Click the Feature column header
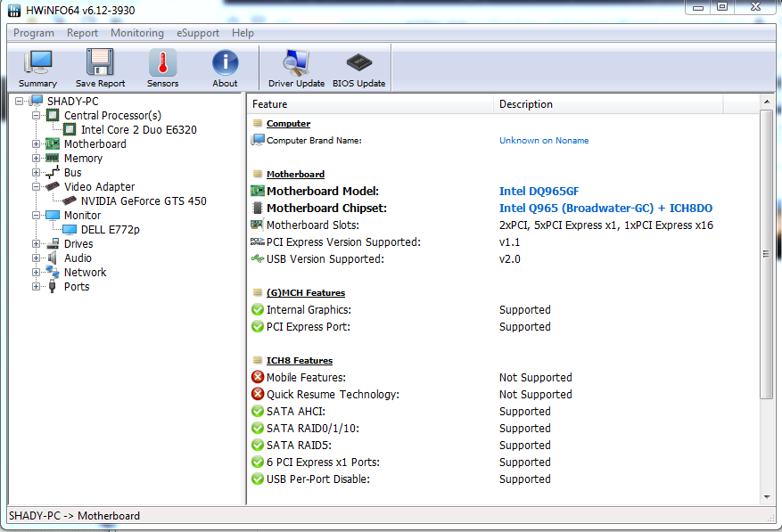The width and height of the screenshot is (782, 532). pos(371,104)
